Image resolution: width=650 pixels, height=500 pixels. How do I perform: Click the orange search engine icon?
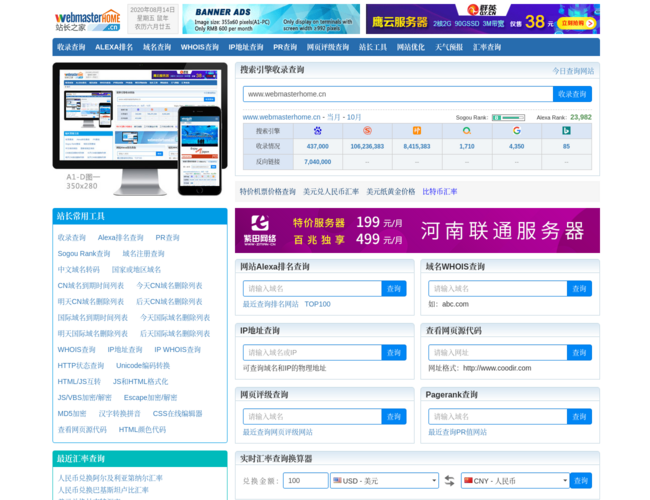pyautogui.click(x=417, y=131)
